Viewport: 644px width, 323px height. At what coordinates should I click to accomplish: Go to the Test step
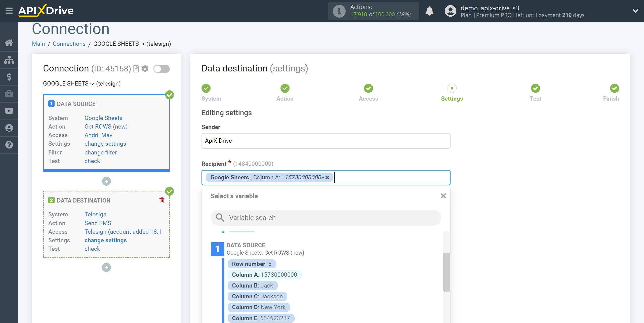point(535,88)
